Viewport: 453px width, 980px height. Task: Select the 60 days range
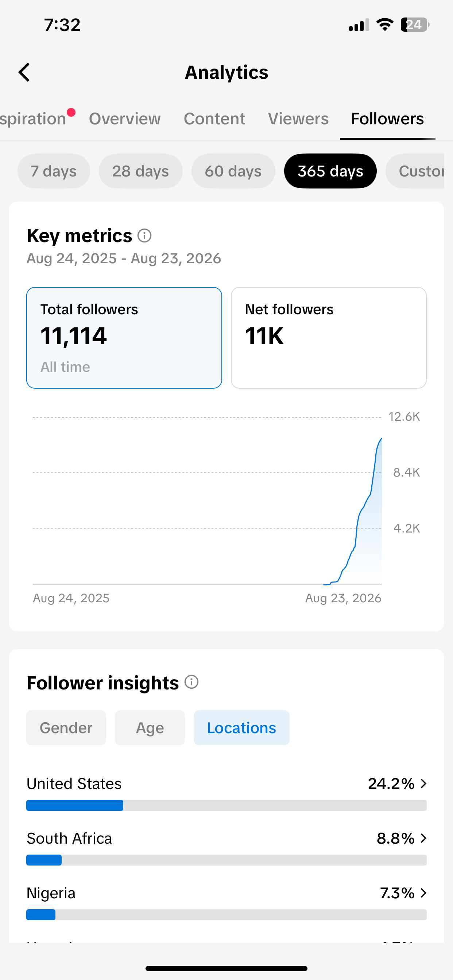(233, 171)
